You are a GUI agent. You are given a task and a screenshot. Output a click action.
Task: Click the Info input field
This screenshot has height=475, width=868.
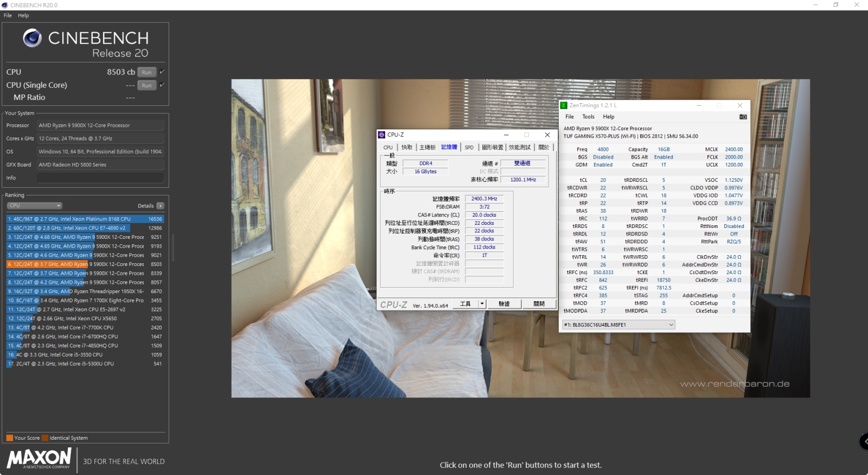(100, 178)
